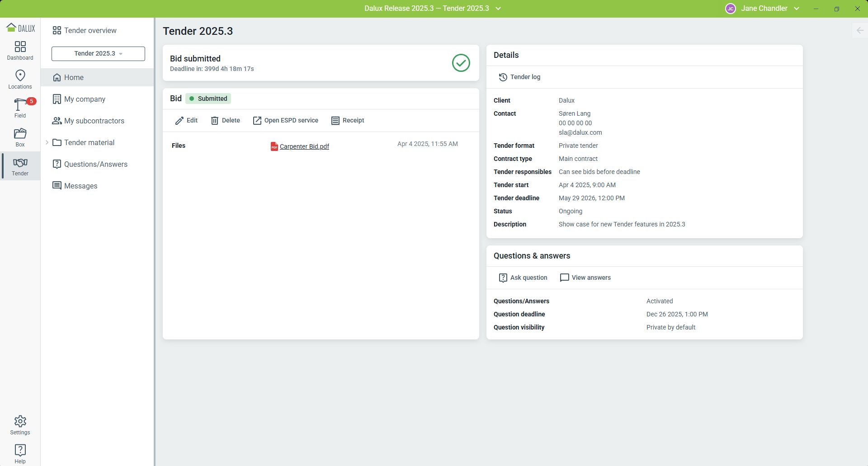
Task: Open the Dashboard module in sidebar
Action: [x=20, y=51]
